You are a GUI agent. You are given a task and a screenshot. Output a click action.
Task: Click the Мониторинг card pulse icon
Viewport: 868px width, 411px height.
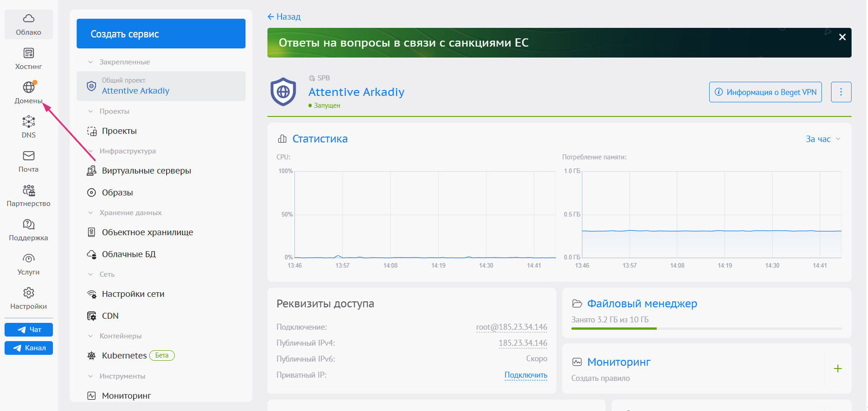pos(577,362)
